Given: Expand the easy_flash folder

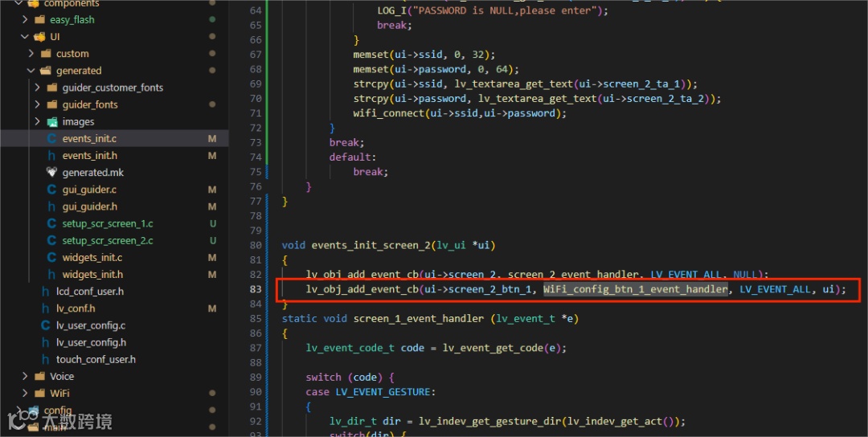Looking at the screenshot, I should click(24, 19).
